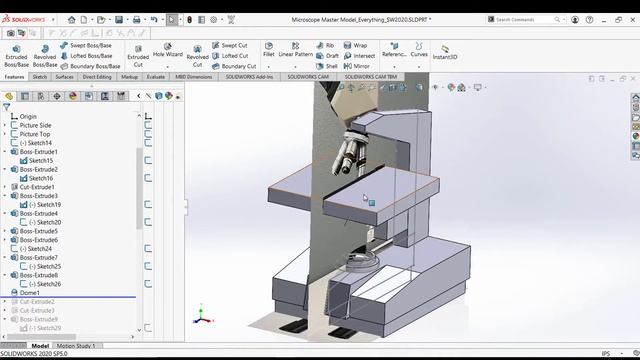Switch to the Surfaces tab
640x360 pixels.
(64, 77)
